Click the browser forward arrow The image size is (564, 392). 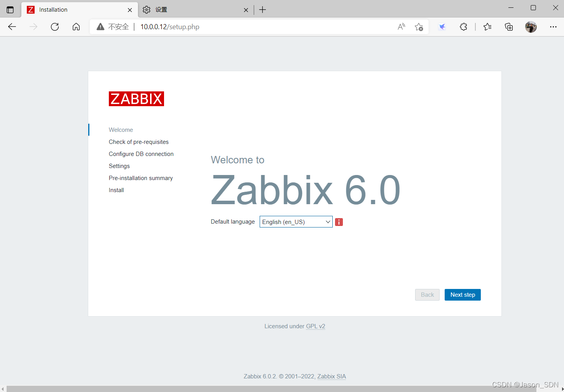click(33, 27)
